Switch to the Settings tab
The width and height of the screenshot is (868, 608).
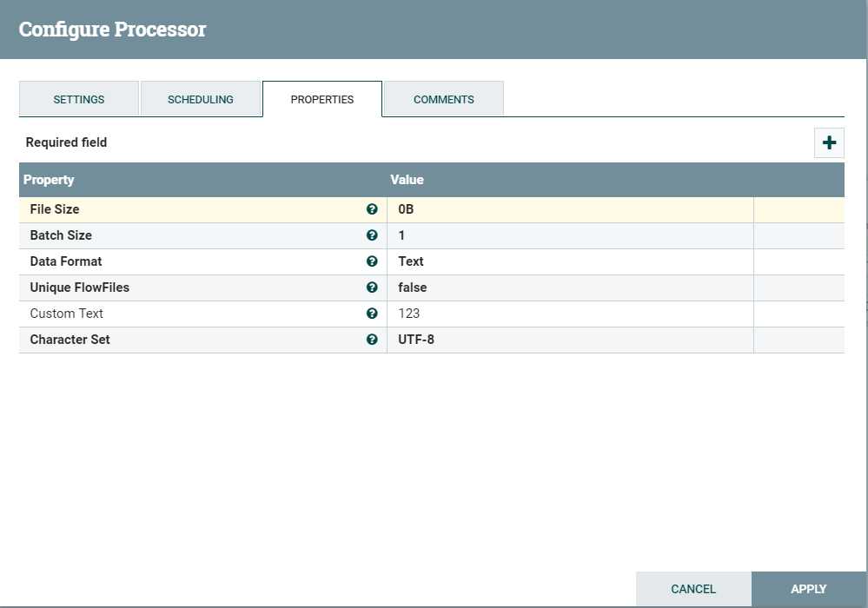point(79,99)
